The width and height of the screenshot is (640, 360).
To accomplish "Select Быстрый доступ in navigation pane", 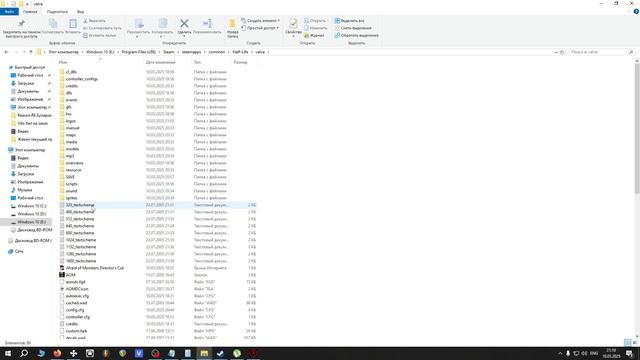I will click(x=29, y=67).
